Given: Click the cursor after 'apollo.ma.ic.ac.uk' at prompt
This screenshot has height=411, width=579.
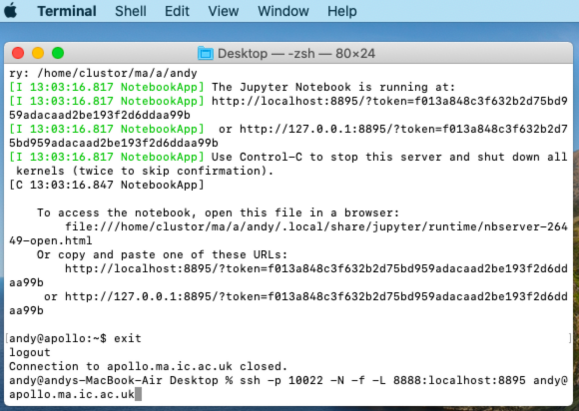Looking at the screenshot, I should tap(138, 394).
